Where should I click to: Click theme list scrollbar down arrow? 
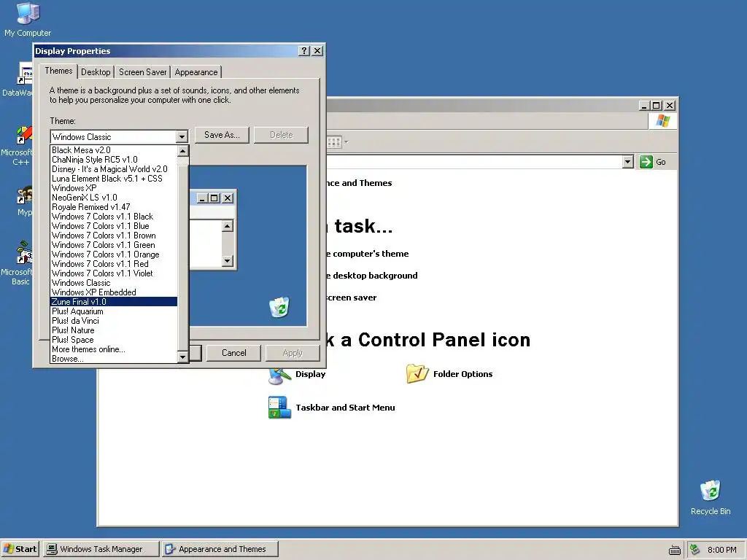click(x=182, y=357)
